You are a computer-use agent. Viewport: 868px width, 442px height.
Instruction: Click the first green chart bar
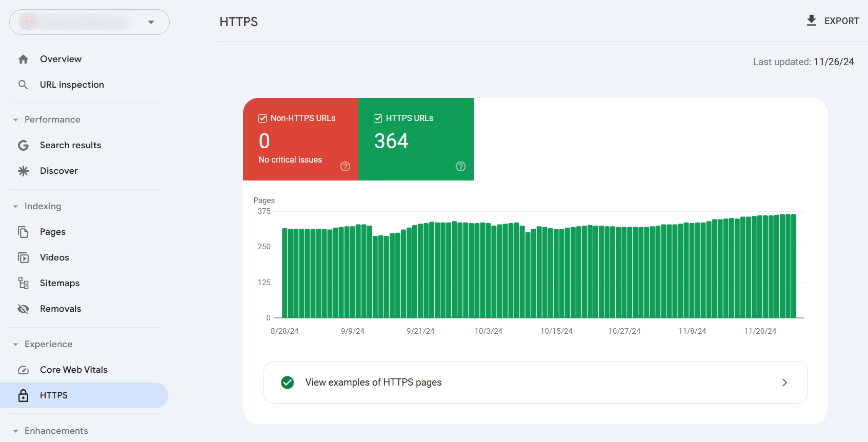point(285,273)
